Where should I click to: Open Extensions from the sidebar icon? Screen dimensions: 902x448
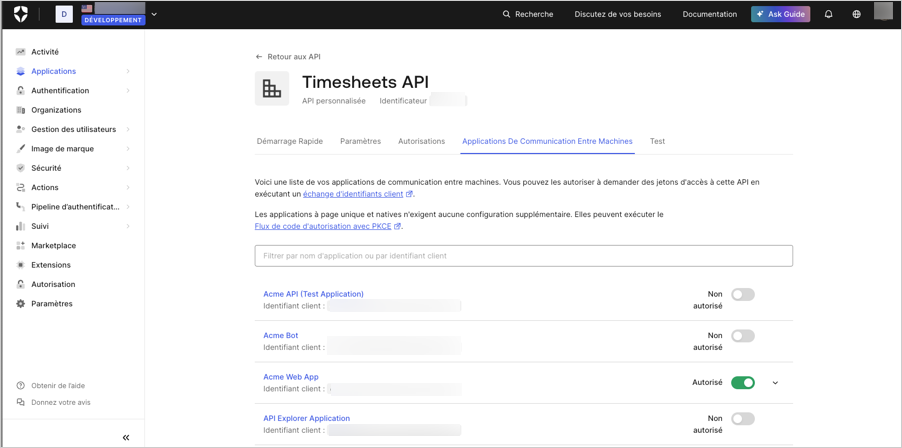click(21, 265)
